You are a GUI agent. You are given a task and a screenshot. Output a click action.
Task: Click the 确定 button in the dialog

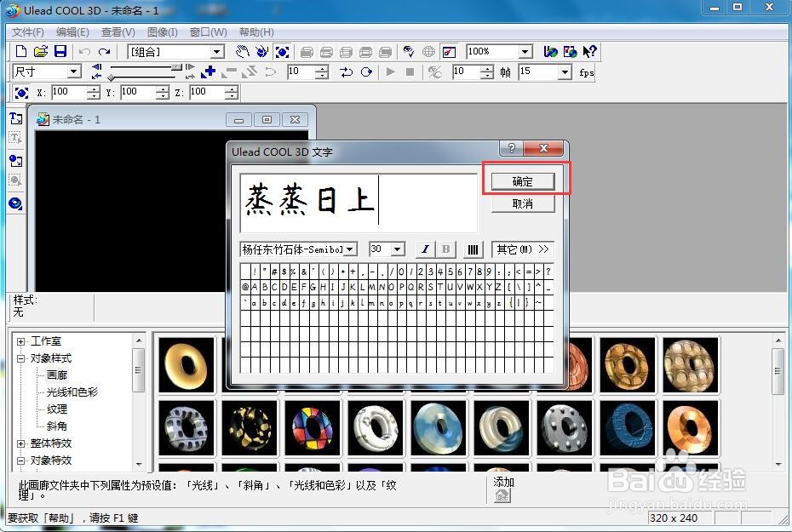coord(523,181)
